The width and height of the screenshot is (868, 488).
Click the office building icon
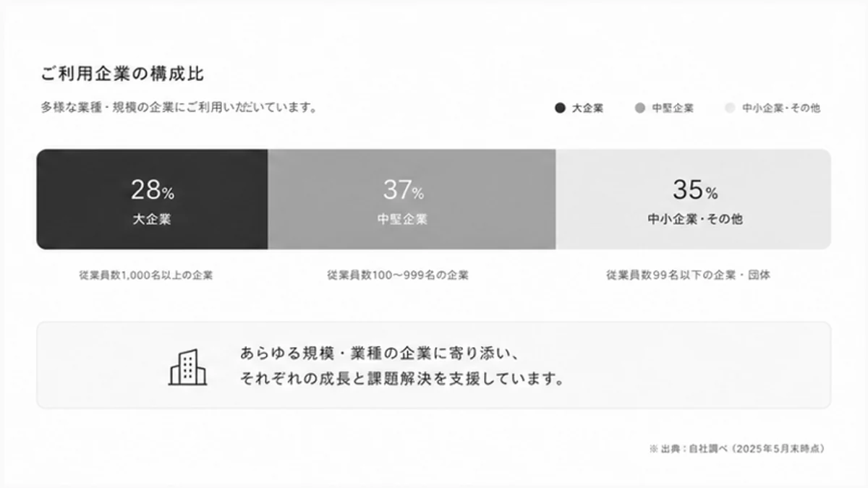[x=188, y=367]
